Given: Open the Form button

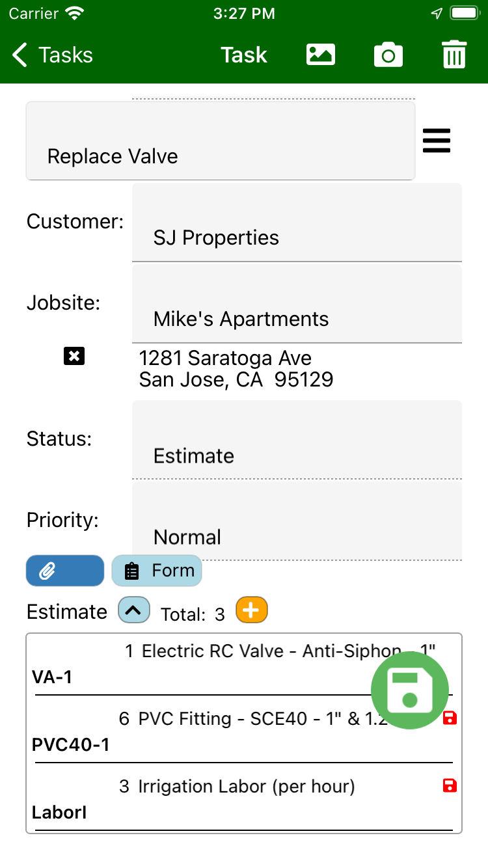Looking at the screenshot, I should pos(157,571).
